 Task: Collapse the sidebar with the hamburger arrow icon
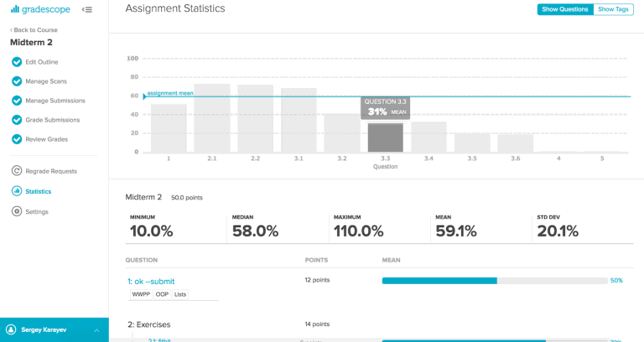tap(87, 9)
